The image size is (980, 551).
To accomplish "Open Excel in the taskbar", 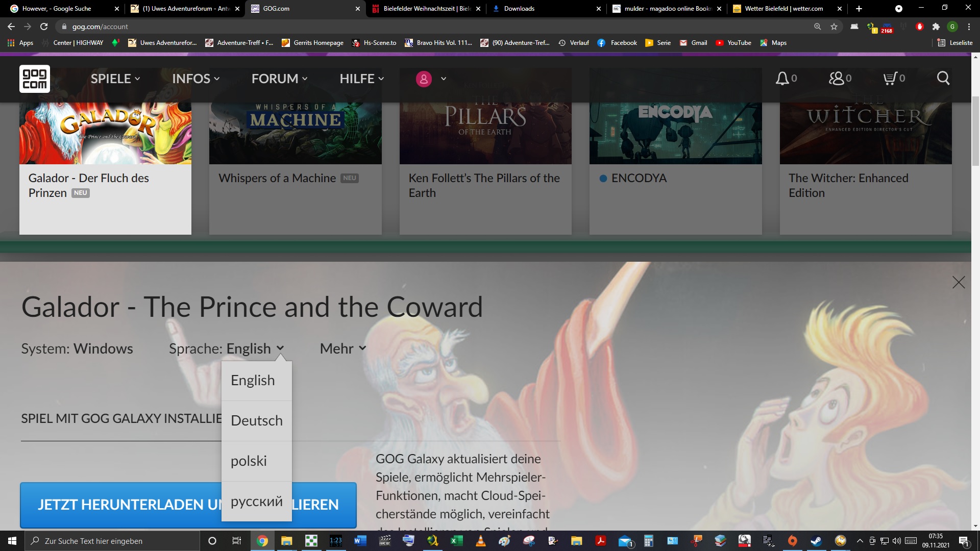I will [x=456, y=541].
